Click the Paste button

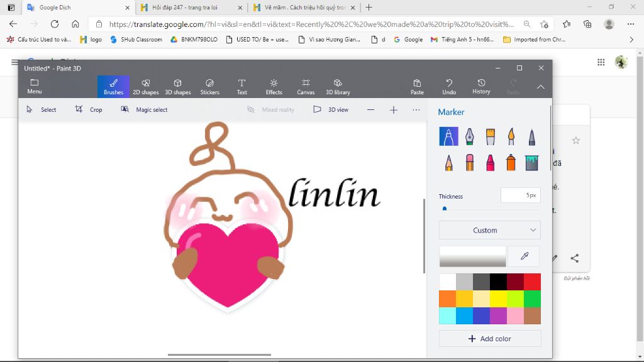tap(417, 87)
